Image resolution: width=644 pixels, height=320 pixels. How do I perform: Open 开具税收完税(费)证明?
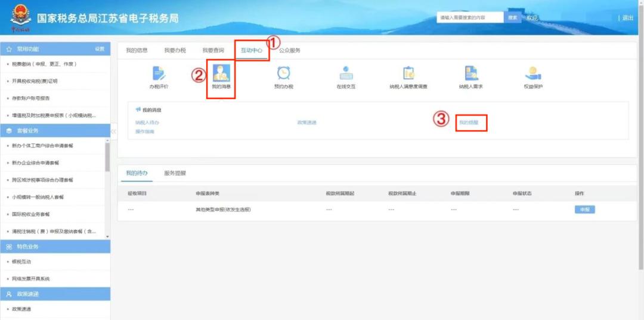[x=35, y=81]
